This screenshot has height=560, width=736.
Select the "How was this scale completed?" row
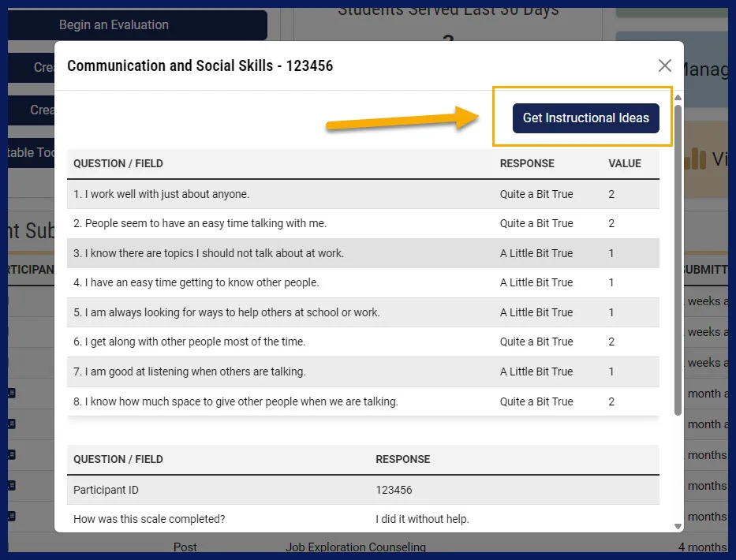149,519
